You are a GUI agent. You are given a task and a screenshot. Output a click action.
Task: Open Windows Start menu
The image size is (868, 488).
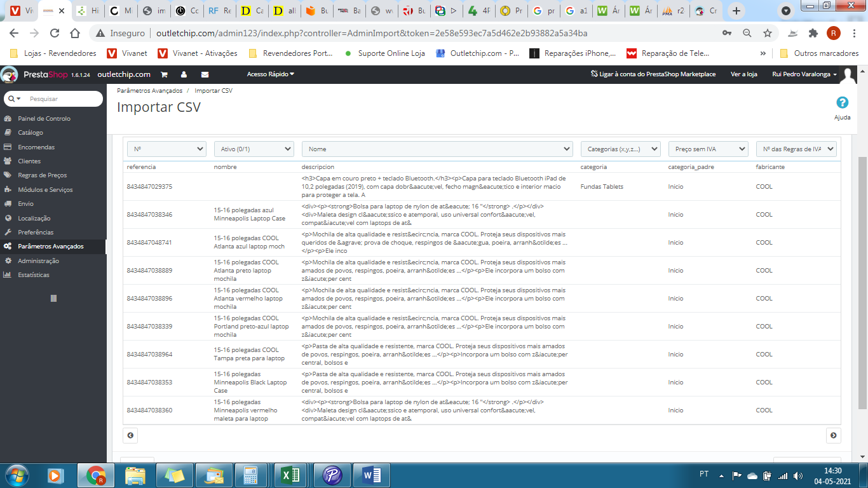(16, 475)
